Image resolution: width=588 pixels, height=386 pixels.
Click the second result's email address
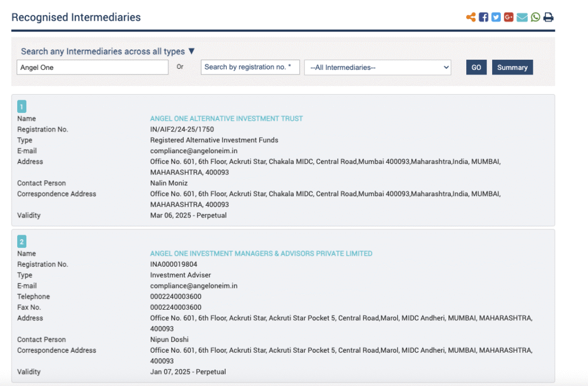coord(194,286)
